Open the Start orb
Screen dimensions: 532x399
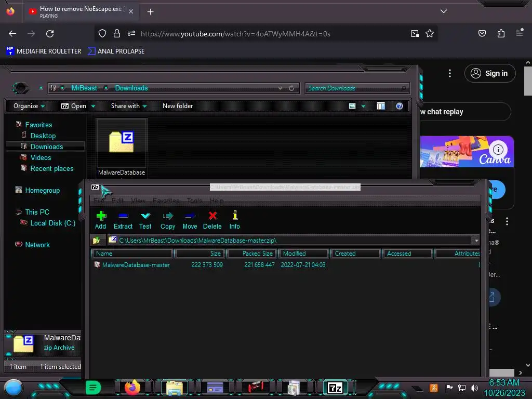pos(14,388)
